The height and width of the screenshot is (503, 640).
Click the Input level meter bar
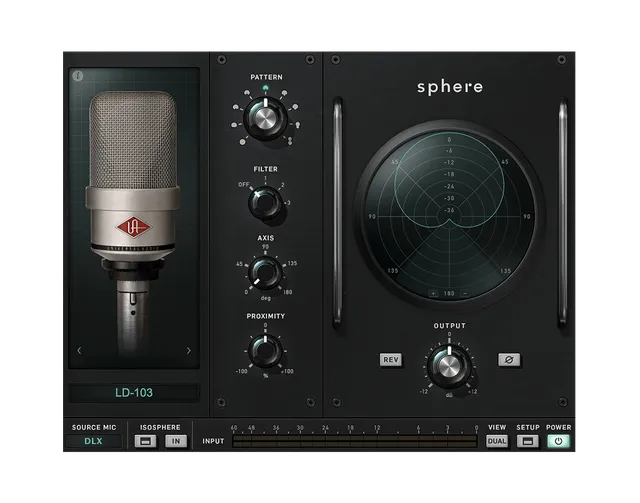click(x=355, y=441)
